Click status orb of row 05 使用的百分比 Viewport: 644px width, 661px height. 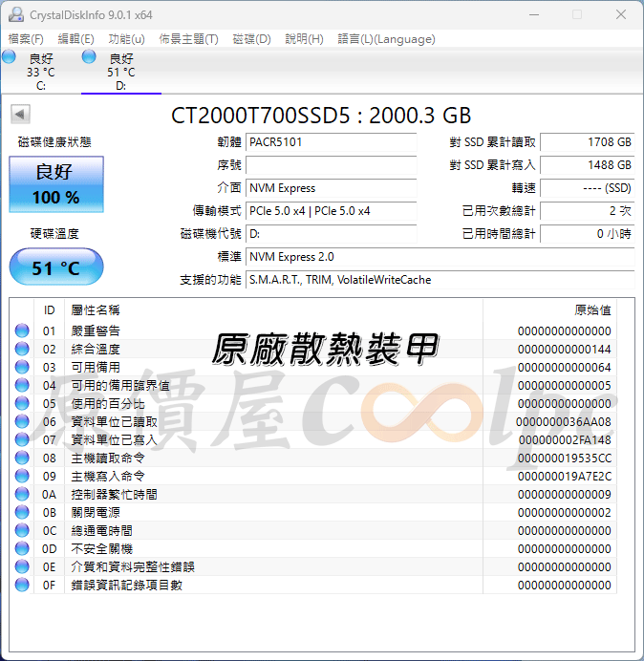22,403
